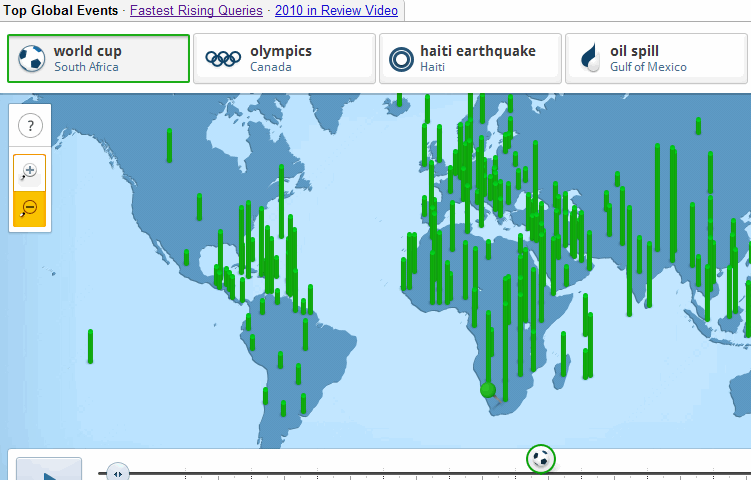Select the world cup South Africa event tab
751x480 pixels.
point(98,58)
